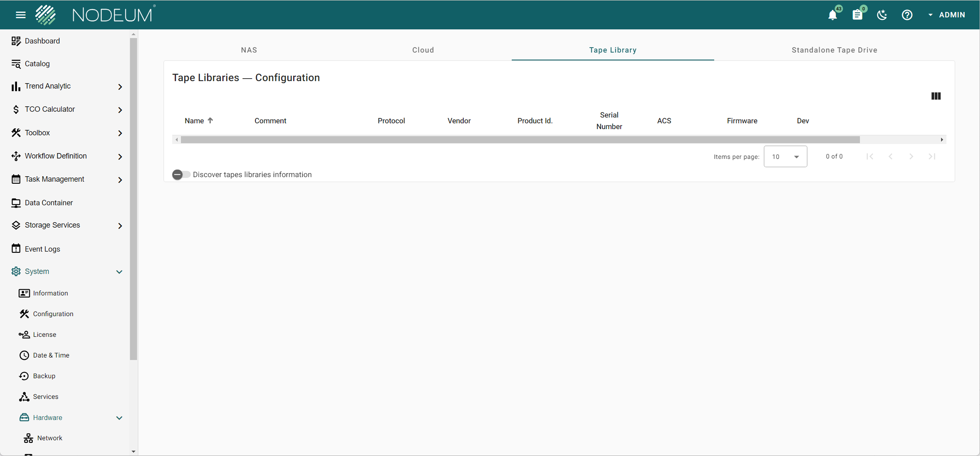
Task: Open the help question mark icon
Action: (907, 15)
